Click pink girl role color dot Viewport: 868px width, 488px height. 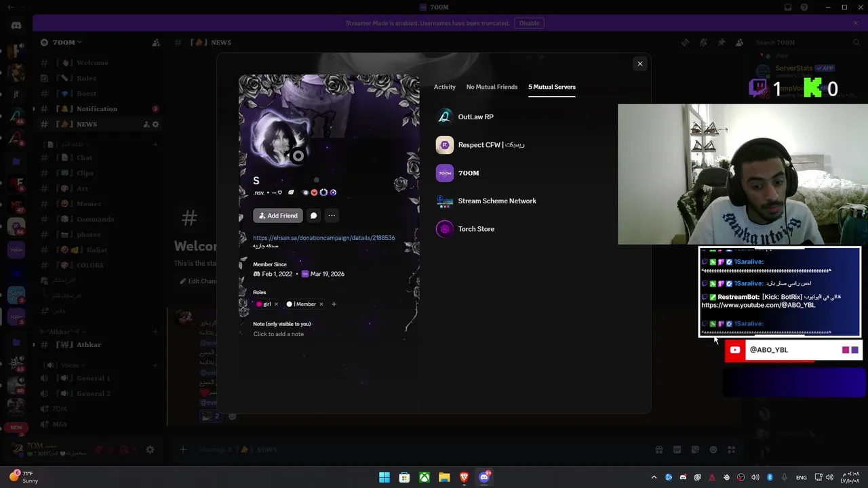(259, 304)
